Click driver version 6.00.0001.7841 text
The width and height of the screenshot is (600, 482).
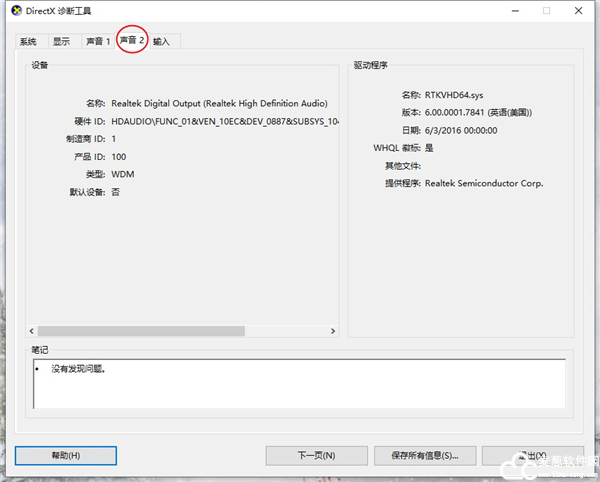(478, 112)
